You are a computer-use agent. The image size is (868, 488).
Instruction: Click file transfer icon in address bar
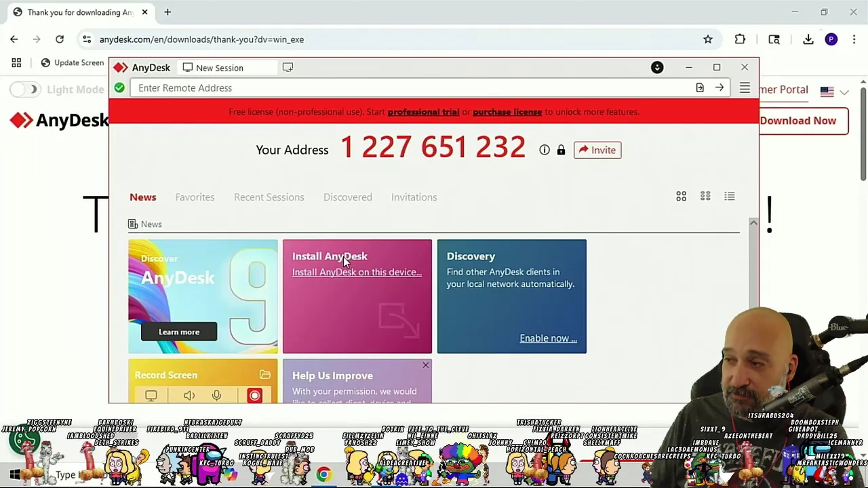click(700, 88)
